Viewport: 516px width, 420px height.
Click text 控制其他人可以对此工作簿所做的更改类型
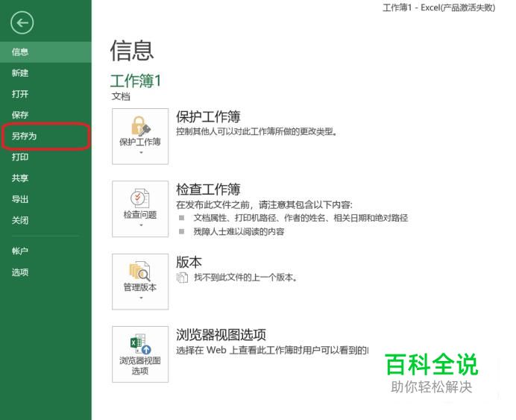(x=257, y=131)
